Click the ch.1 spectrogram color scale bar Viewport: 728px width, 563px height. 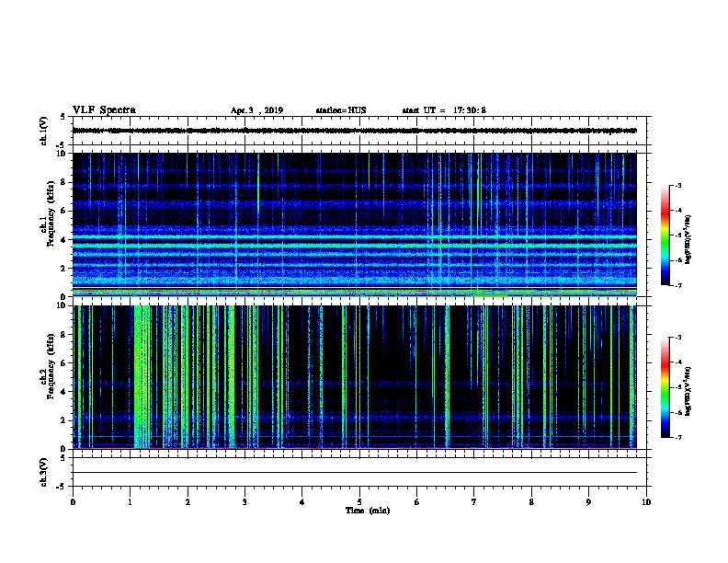(665, 236)
